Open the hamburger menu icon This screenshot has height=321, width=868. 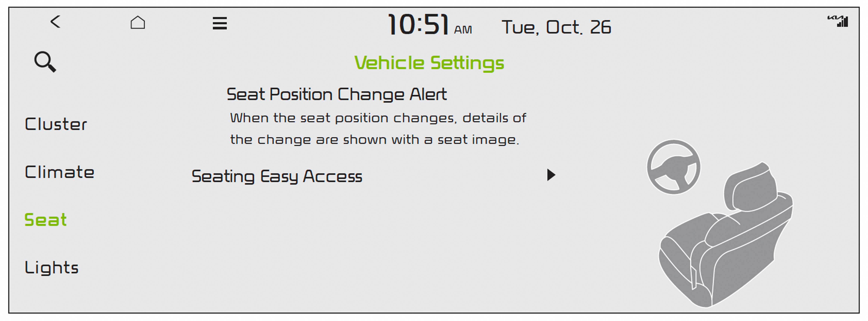pyautogui.click(x=220, y=23)
